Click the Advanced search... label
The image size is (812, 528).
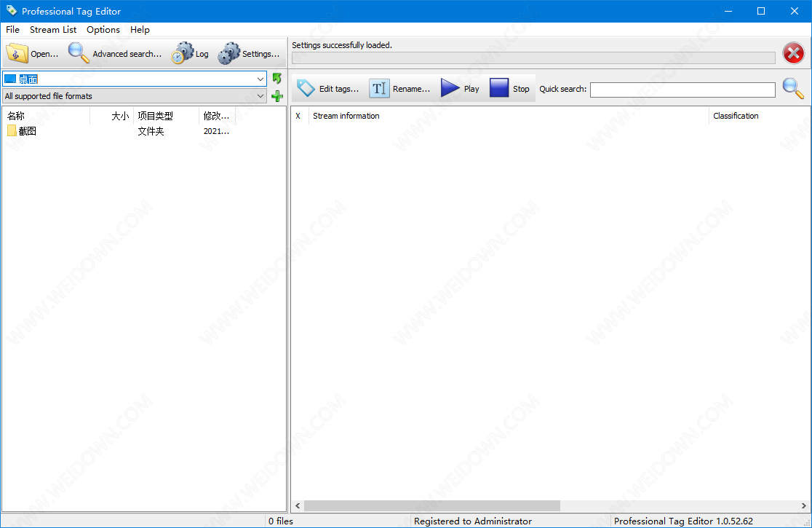127,53
